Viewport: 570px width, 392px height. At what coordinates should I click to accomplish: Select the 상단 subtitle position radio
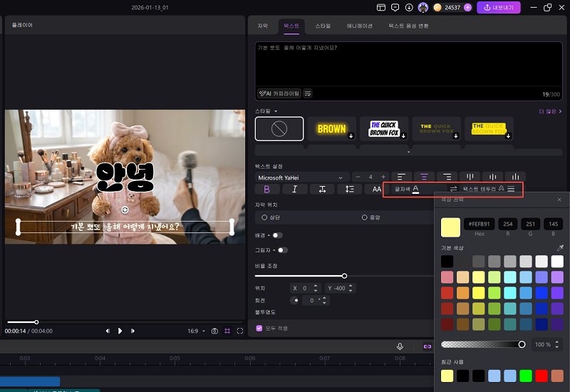(264, 217)
